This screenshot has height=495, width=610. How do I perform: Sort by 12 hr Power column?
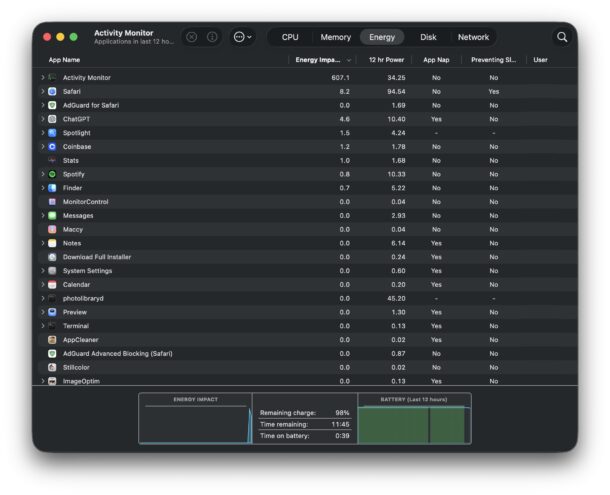(385, 60)
